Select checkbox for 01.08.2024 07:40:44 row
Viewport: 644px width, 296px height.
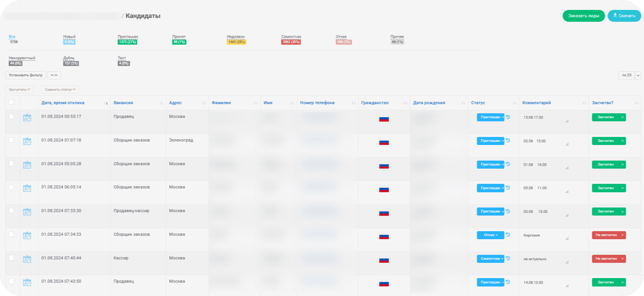(11, 258)
